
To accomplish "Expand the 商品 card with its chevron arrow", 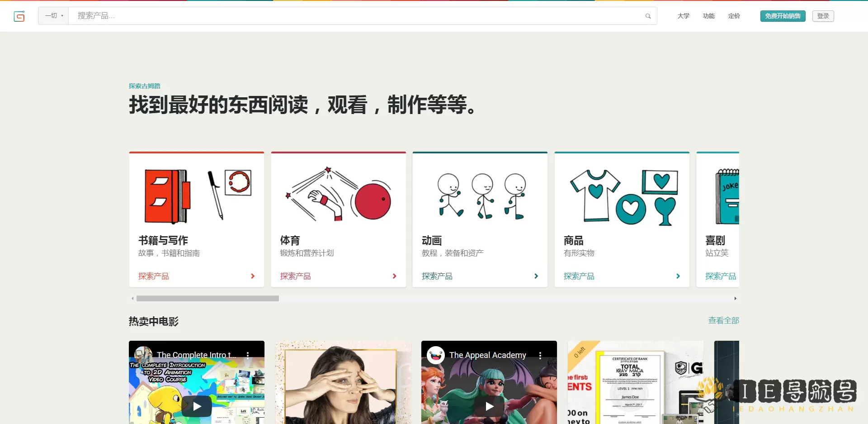I will point(678,276).
